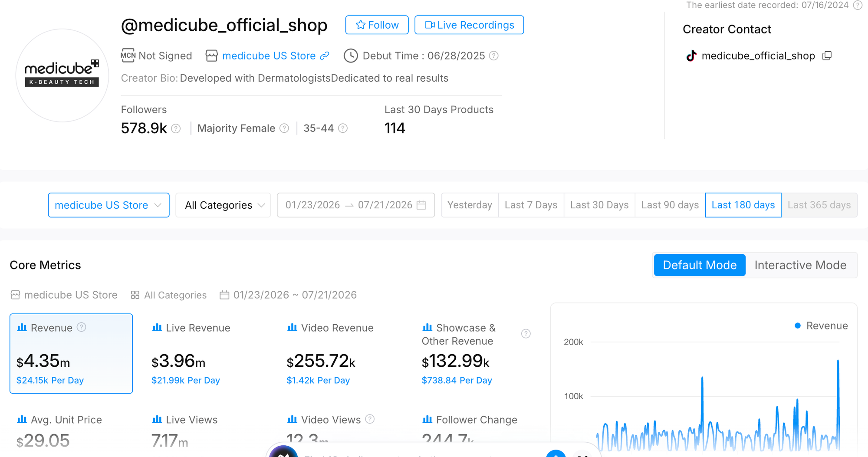Click the Majority Female help icon
Screen dimensions: 868x457
(284, 128)
